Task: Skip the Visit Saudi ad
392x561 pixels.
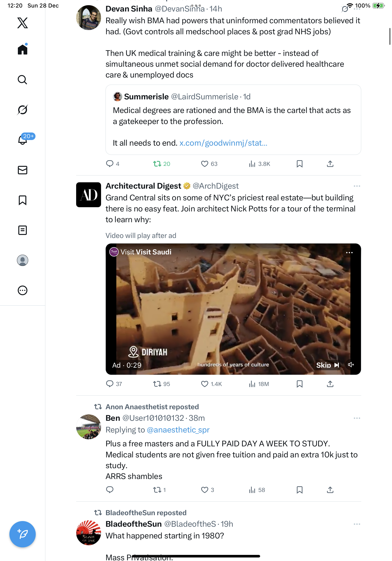Action: pos(327,365)
